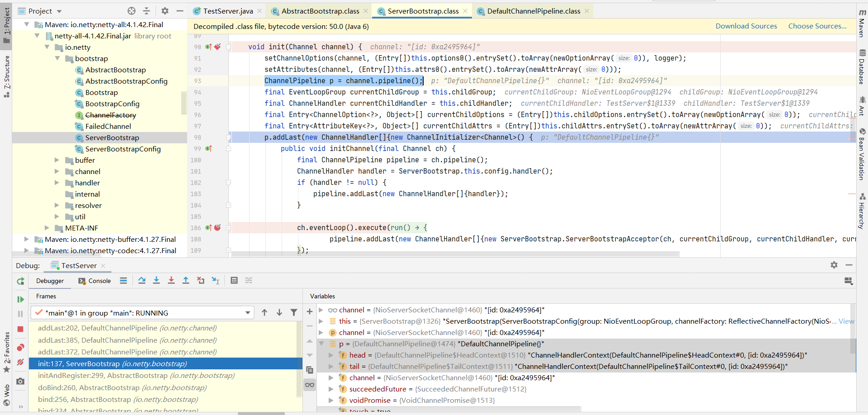
Task: Show execution point icon
Action: click(x=123, y=281)
